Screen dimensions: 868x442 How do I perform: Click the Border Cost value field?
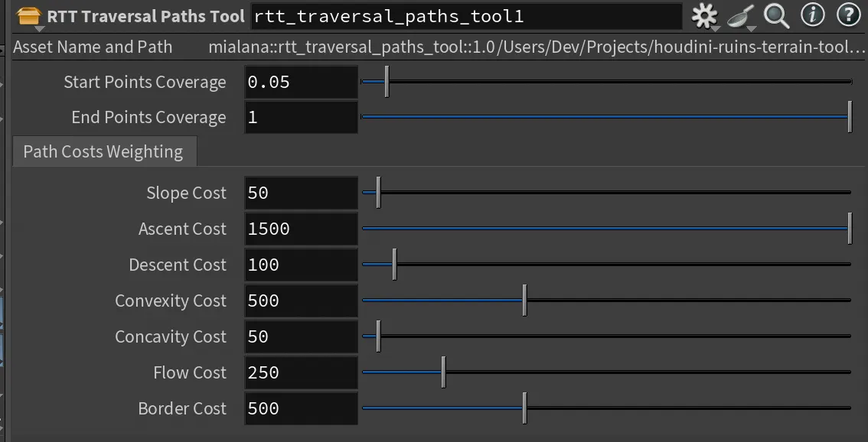click(x=301, y=408)
